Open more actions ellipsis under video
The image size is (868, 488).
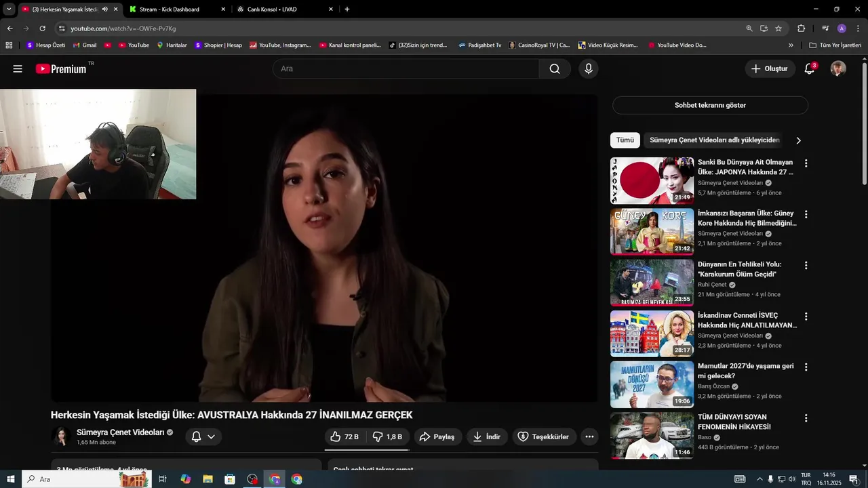[589, 437]
